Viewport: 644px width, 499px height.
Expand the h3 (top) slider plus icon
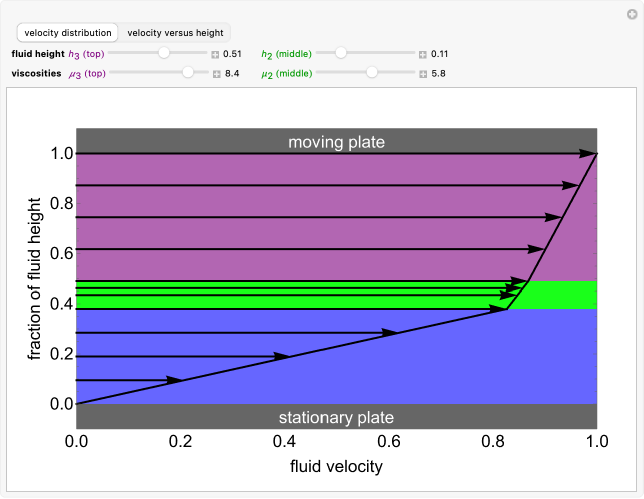[214, 54]
